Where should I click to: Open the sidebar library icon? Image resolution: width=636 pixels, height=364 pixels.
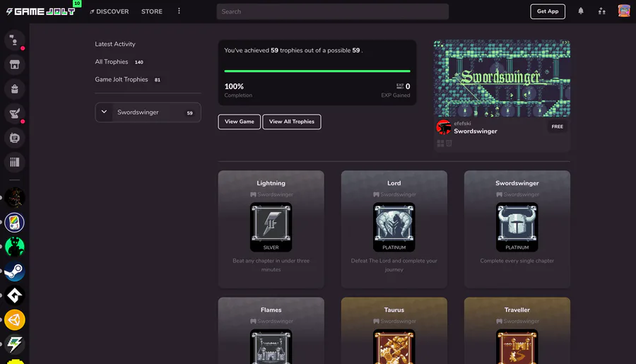15,163
